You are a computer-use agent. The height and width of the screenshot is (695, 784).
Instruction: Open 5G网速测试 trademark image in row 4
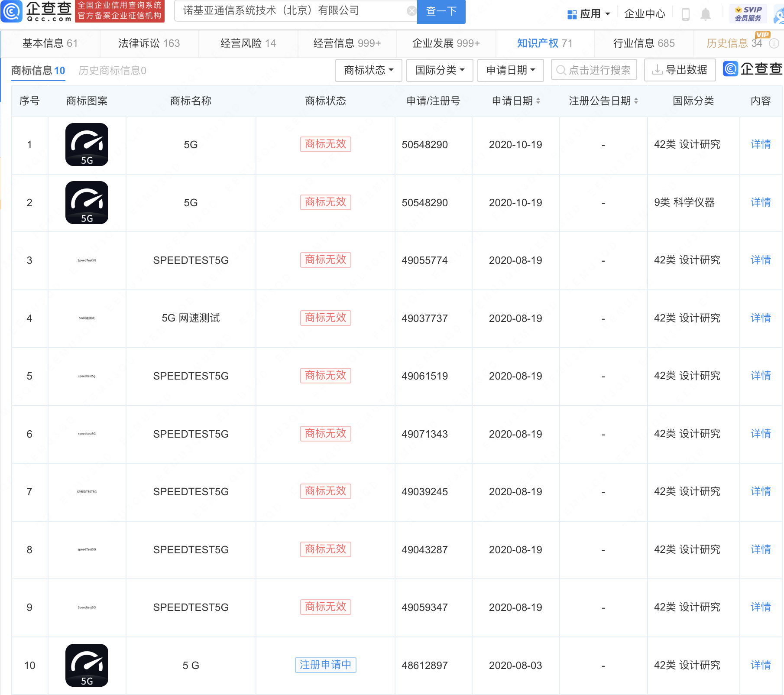pos(87,318)
